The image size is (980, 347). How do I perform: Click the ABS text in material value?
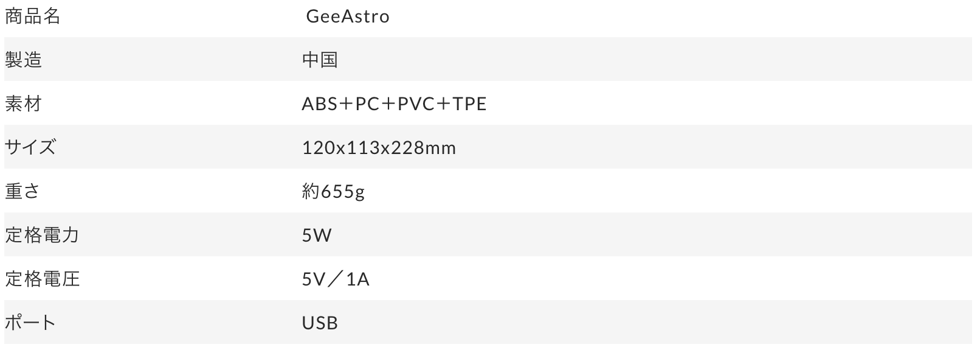[x=320, y=104]
